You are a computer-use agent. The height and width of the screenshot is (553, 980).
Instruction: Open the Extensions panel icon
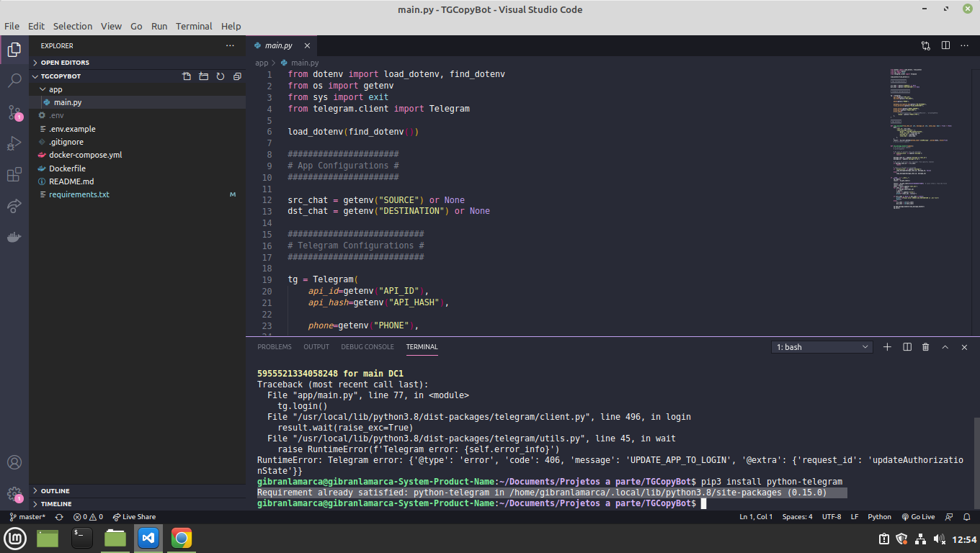[x=14, y=174]
